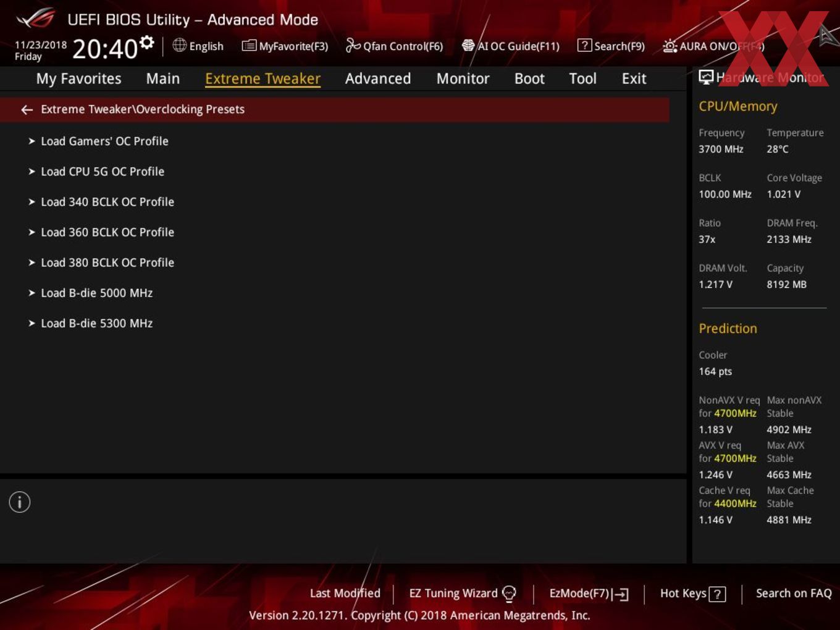Open MyFavorite(F3) list
840x630 pixels.
point(285,46)
